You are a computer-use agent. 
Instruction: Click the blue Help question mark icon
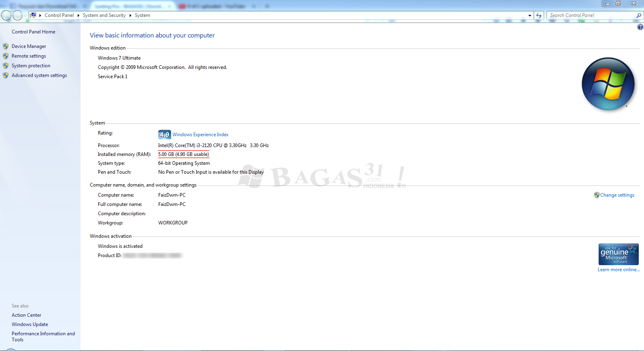(x=640, y=27)
